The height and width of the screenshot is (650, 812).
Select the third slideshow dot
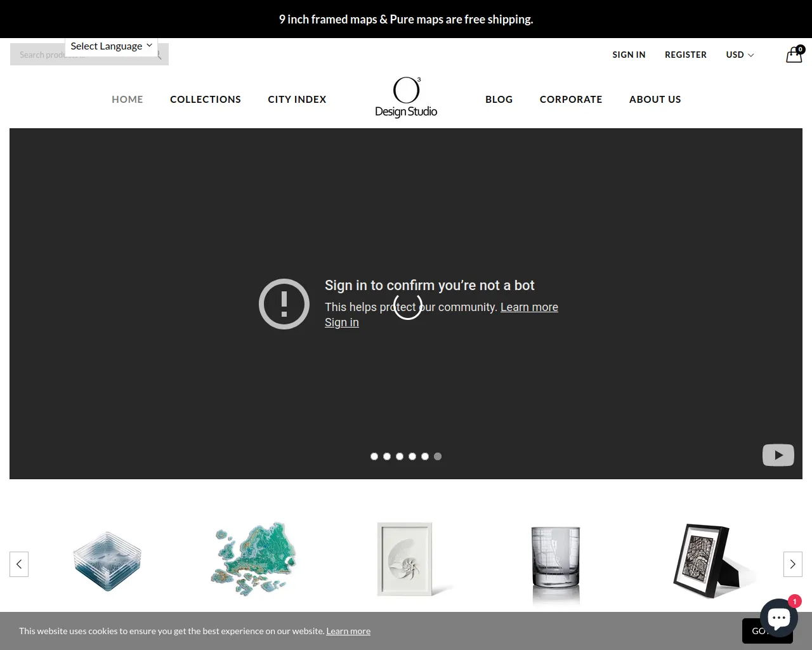[400, 456]
